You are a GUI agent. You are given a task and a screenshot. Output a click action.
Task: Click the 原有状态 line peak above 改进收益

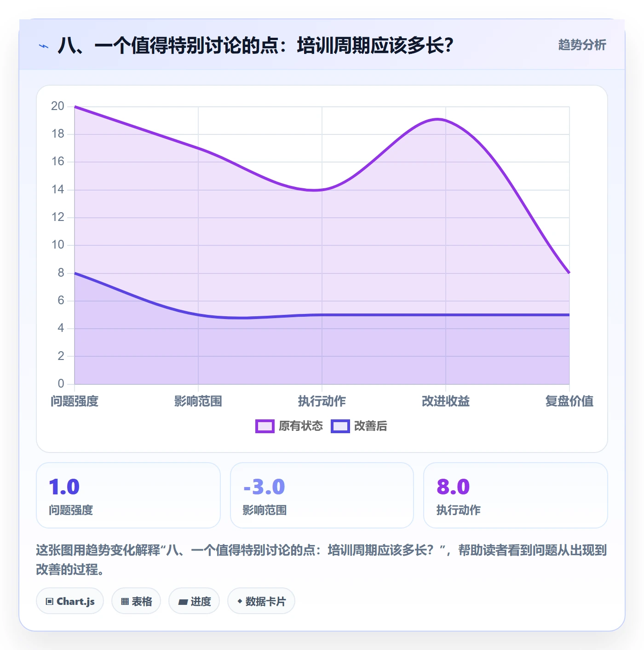coord(438,119)
